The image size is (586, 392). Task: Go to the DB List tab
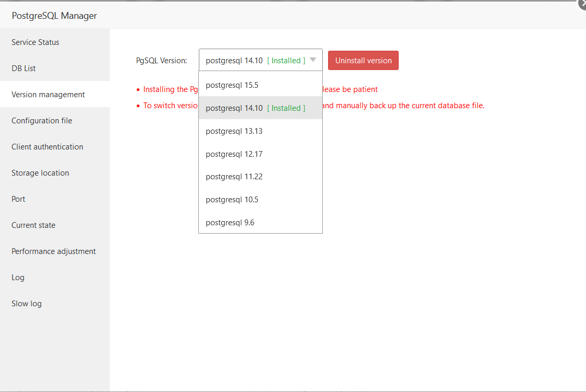coord(55,68)
